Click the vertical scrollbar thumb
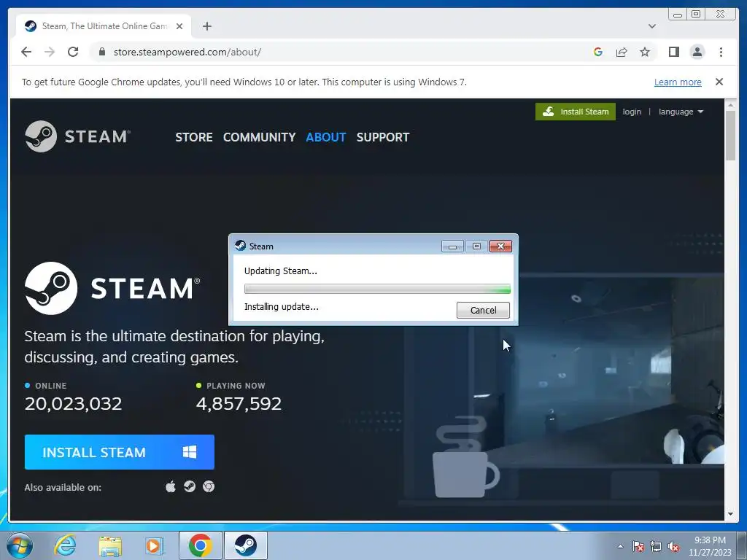Viewport: 747px width, 560px height. (730, 135)
